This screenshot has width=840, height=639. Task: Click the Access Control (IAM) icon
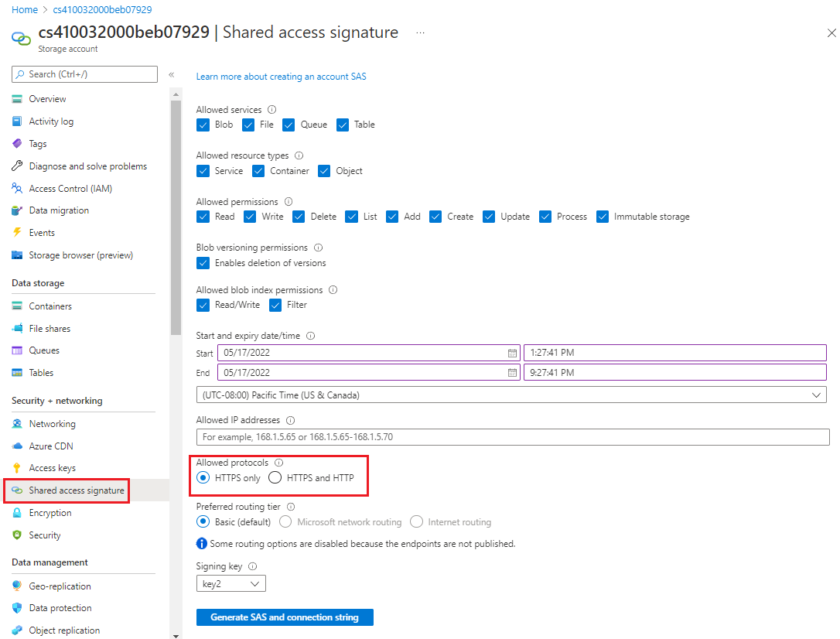pos(17,189)
